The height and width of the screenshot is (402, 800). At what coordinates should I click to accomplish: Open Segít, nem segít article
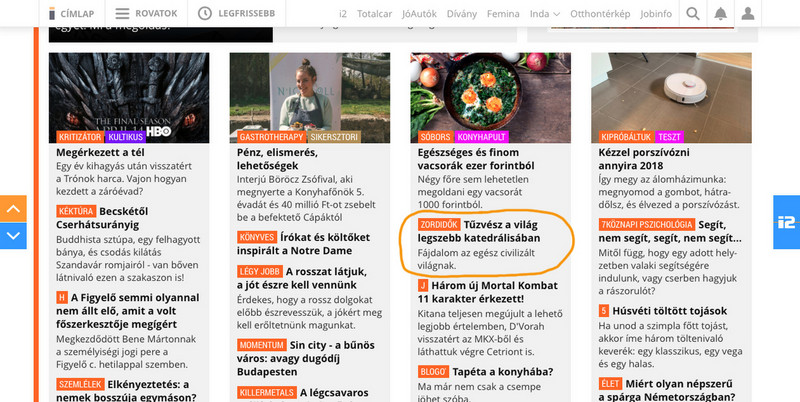coord(670,231)
